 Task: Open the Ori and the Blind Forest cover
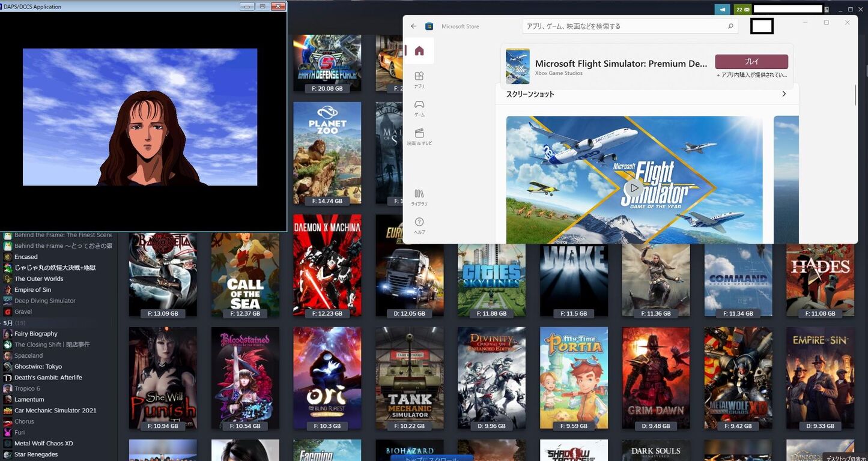(x=327, y=378)
